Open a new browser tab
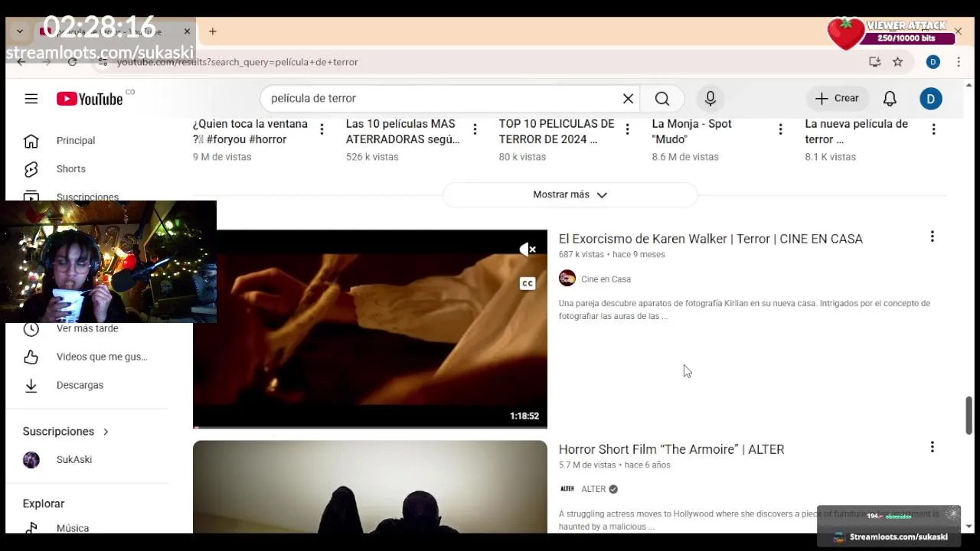Screen dimensions: 980x551 coord(213,31)
